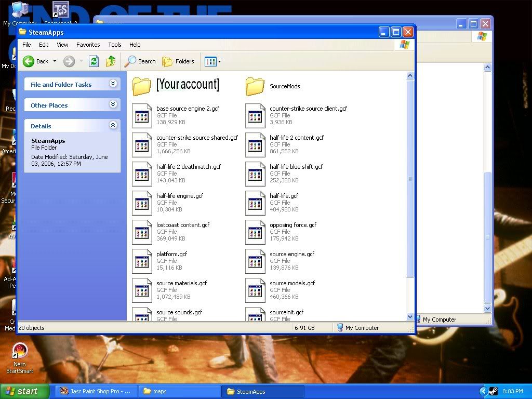
Task: Open the Help menu
Action: [x=135, y=45]
